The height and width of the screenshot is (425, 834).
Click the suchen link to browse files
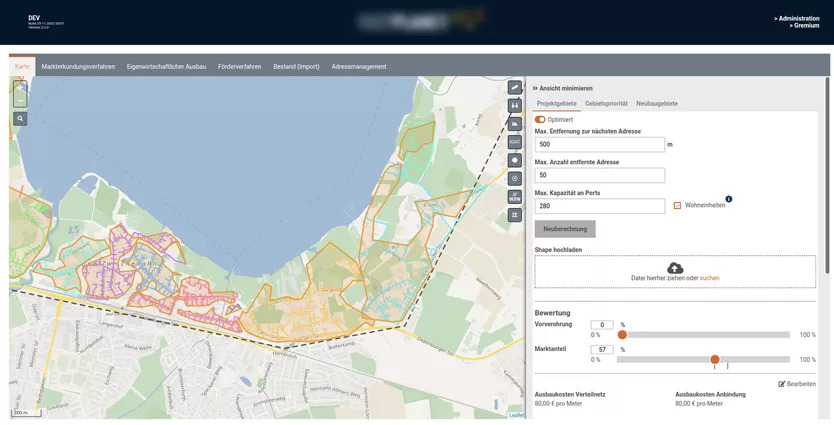(709, 278)
